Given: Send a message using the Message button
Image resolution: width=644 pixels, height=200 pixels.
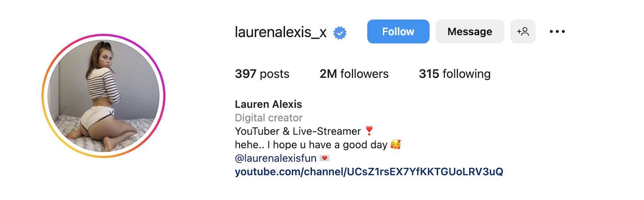Looking at the screenshot, I should pos(470,31).
